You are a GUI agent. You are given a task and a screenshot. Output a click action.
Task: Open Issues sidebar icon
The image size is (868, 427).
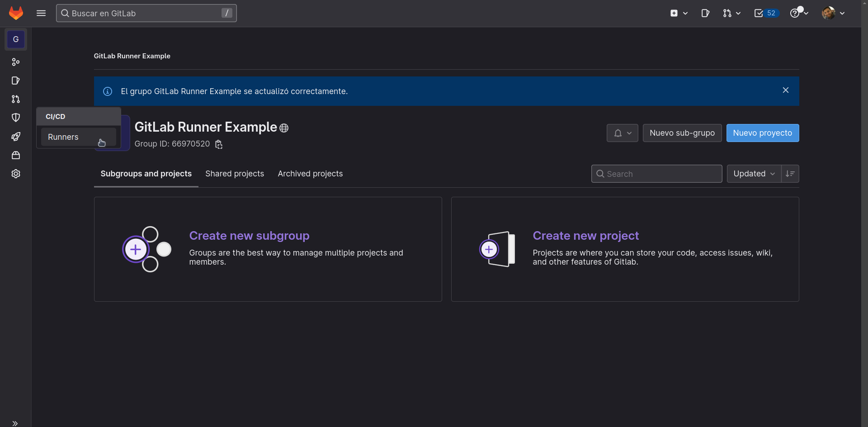coord(16,81)
